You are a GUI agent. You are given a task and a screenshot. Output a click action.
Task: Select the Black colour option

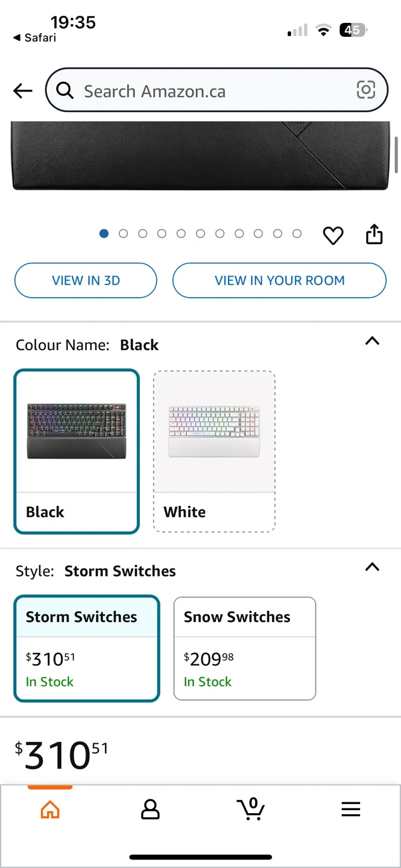pos(77,451)
